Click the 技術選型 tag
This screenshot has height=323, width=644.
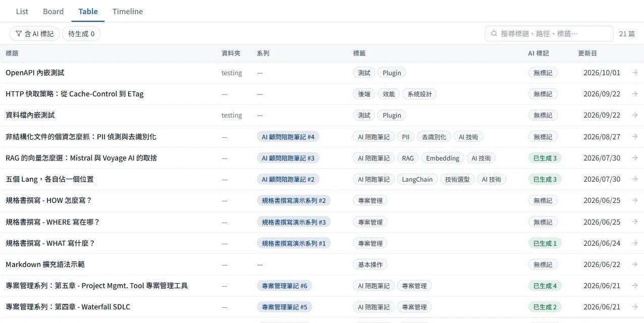[x=457, y=179]
